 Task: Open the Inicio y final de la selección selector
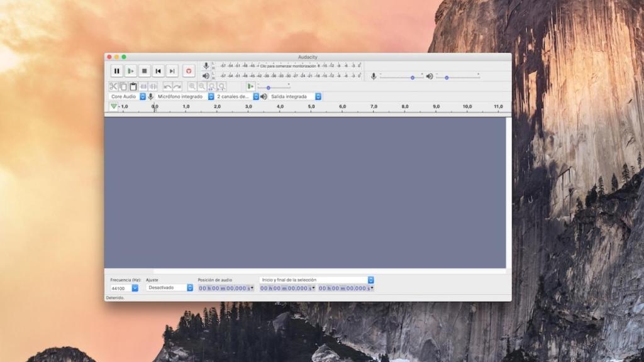pyautogui.click(x=315, y=280)
